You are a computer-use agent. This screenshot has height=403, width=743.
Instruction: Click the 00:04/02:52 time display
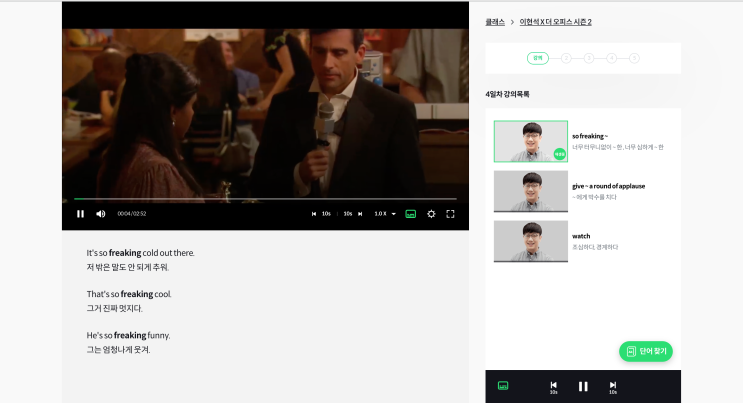point(132,214)
